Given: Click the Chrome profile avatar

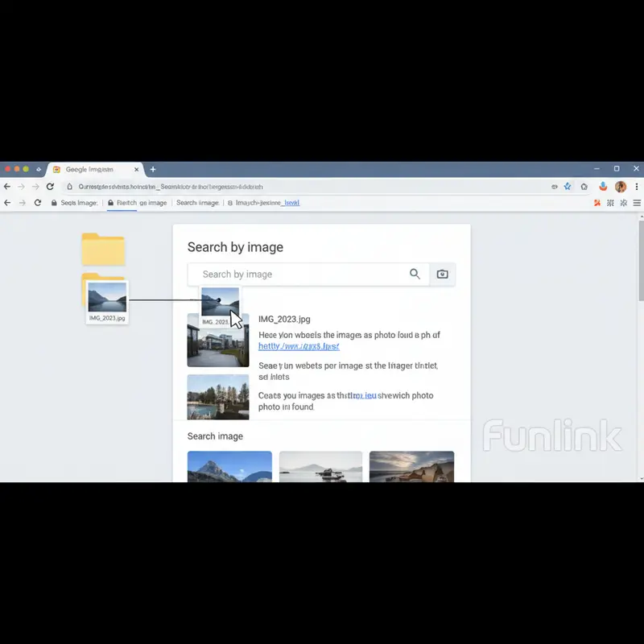Looking at the screenshot, I should (620, 186).
